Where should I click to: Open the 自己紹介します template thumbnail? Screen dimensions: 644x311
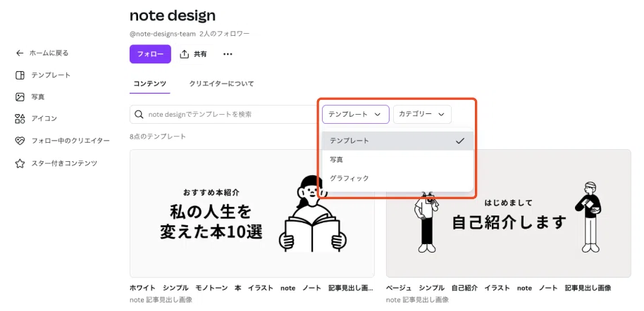point(509,213)
